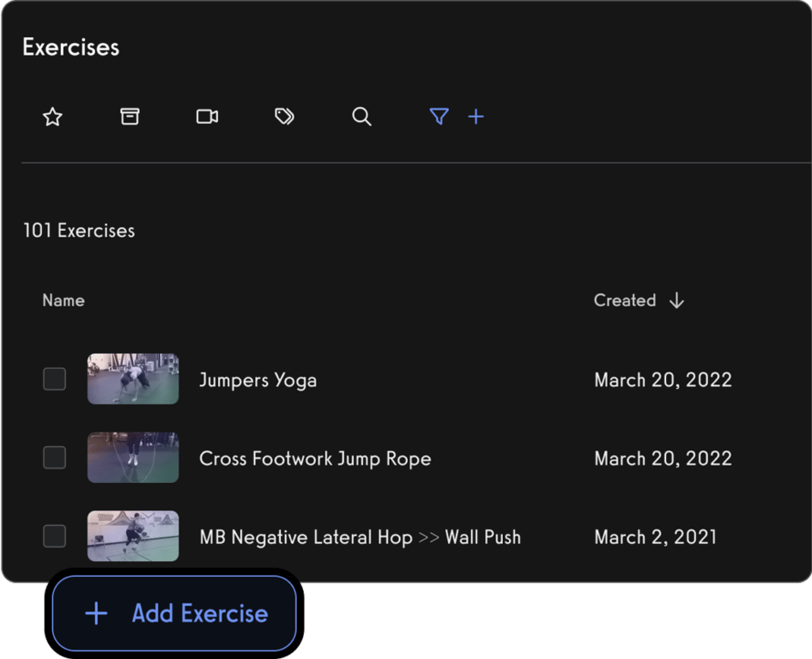812x659 pixels.
Task: Click the blue plus icon next to filters
Action: click(476, 117)
